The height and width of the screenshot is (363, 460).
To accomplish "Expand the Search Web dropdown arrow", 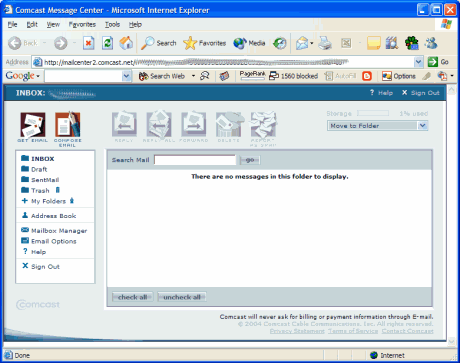I will [x=193, y=76].
